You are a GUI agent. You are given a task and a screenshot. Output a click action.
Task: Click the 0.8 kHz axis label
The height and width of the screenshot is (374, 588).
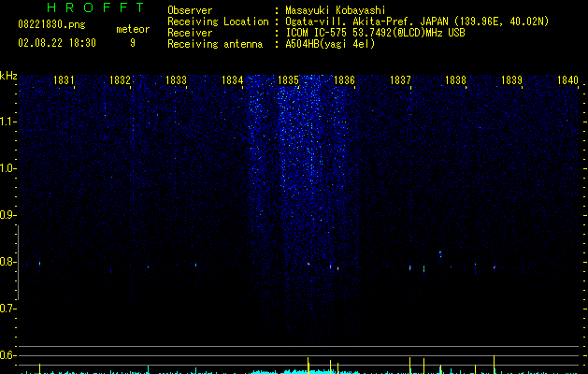(x=7, y=262)
